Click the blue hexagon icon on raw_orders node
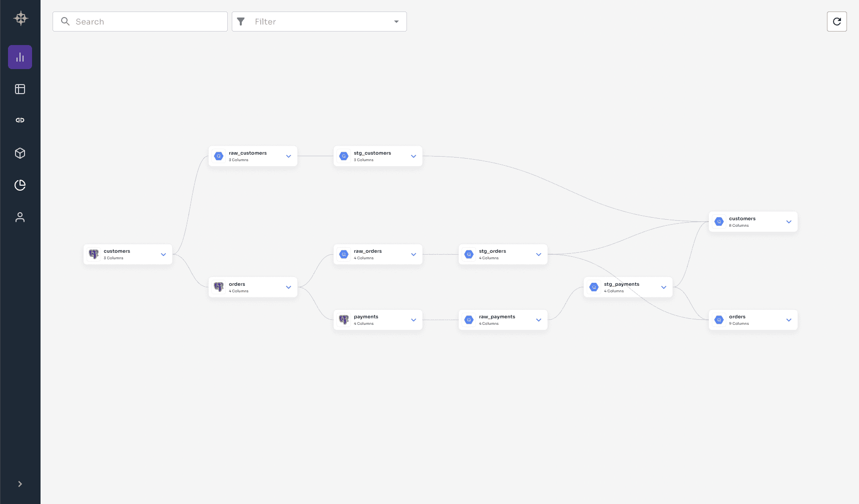 [344, 254]
